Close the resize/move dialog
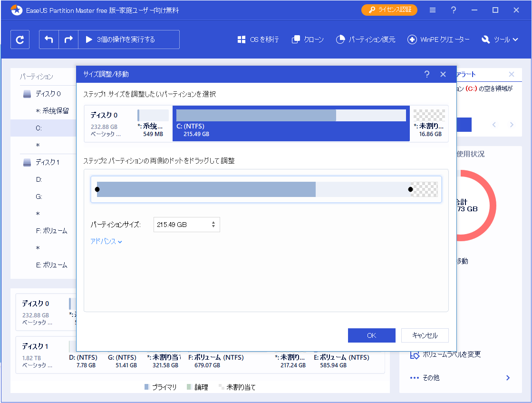This screenshot has height=403, width=532. (x=443, y=74)
